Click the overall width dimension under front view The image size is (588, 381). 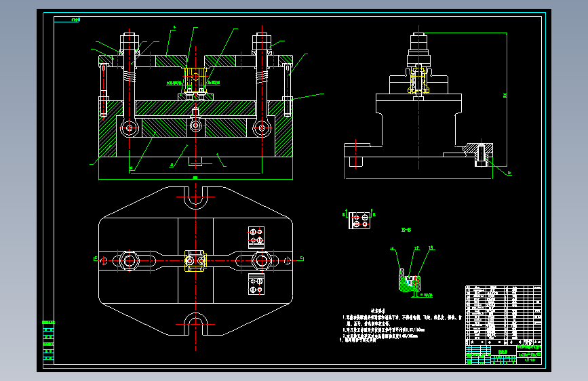pos(195,178)
